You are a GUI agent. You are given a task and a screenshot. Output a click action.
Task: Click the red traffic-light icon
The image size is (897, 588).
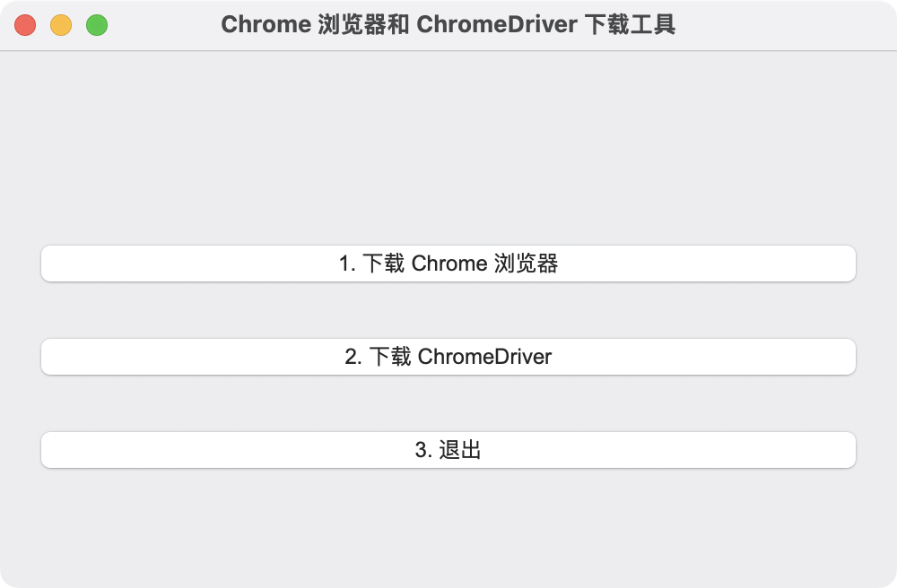[25, 25]
